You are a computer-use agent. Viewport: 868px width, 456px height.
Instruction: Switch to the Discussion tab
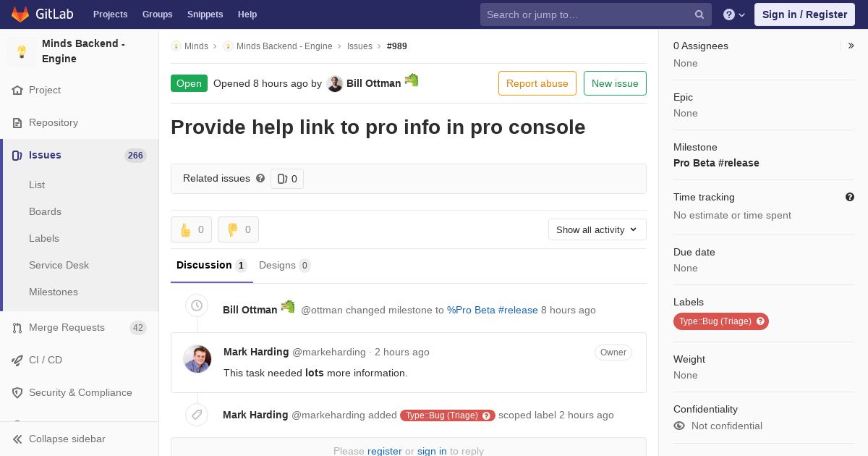tap(212, 266)
